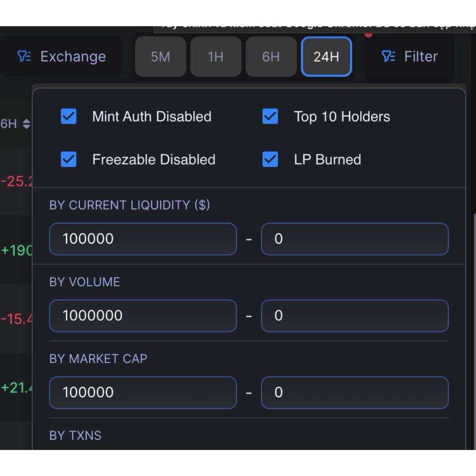This screenshot has height=476, width=476.
Task: Sort by the 6H column arrows
Action: click(26, 124)
